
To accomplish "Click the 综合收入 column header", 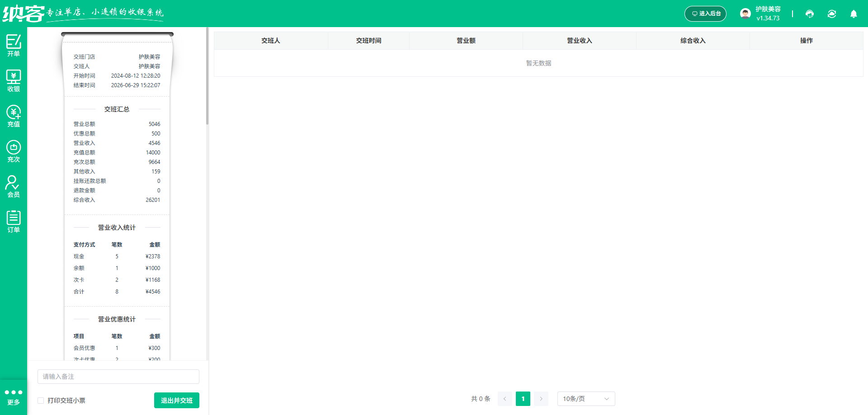I will pyautogui.click(x=693, y=41).
